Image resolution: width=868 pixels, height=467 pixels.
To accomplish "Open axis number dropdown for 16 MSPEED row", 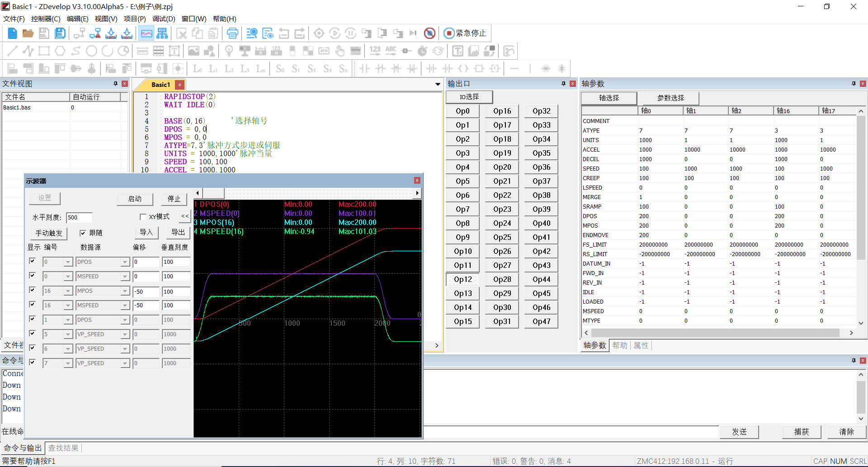I will 68,305.
